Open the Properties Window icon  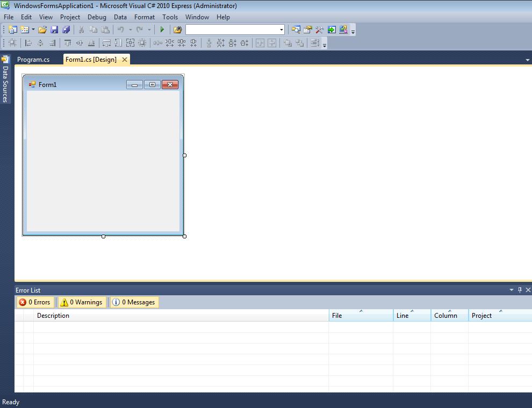(308, 30)
